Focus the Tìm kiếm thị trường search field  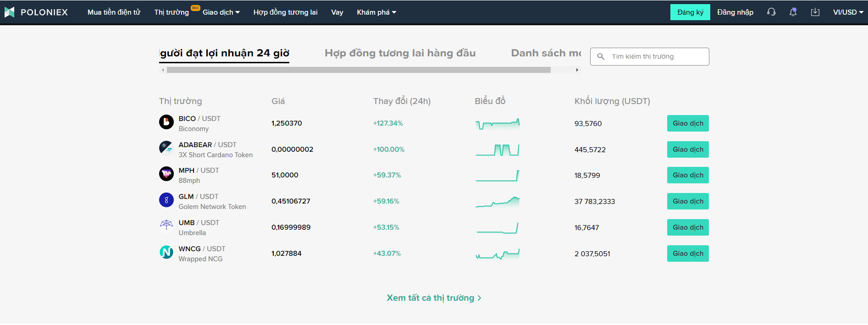pos(649,56)
